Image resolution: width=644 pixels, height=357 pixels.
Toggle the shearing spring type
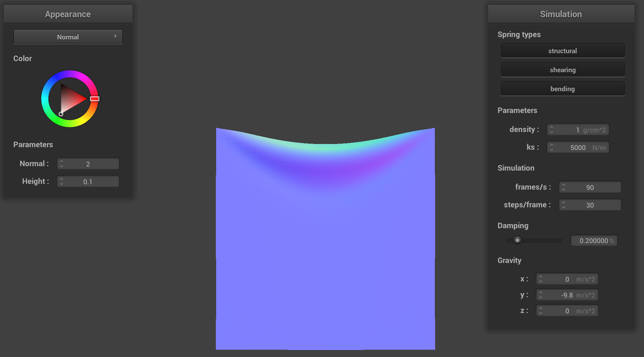tap(563, 70)
